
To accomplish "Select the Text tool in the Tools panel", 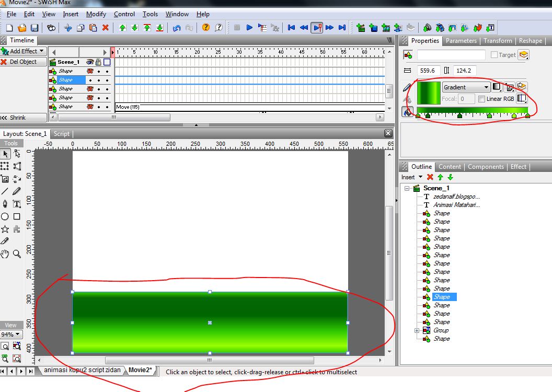I will point(16,203).
